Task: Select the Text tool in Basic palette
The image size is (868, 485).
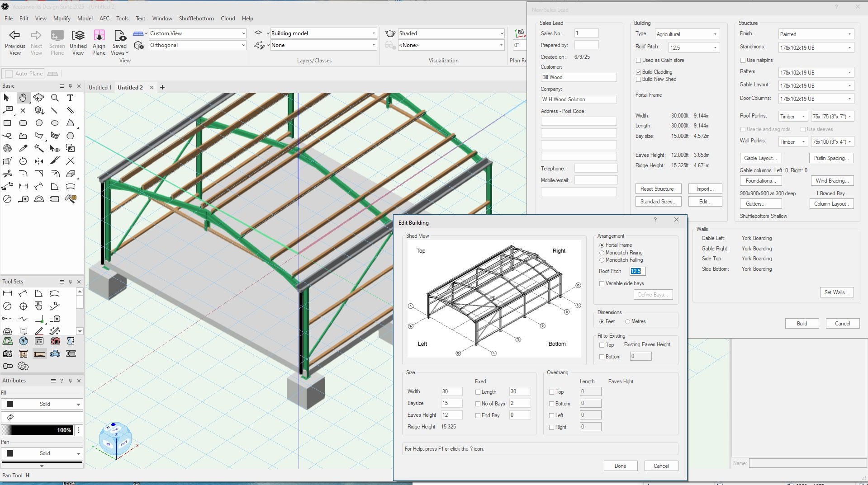Action: click(x=70, y=98)
